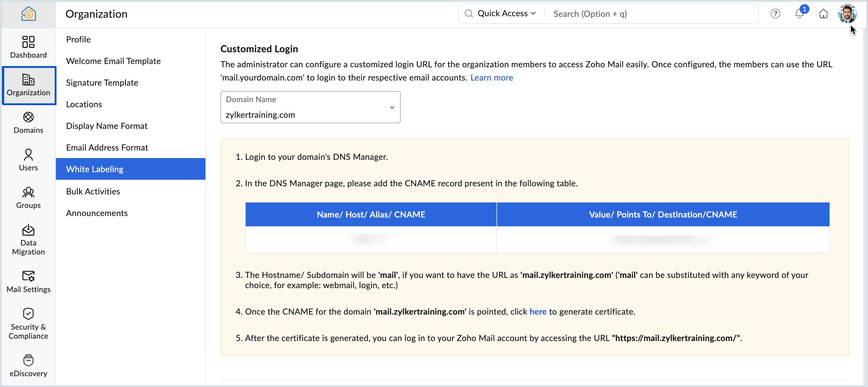Click 'here' to generate certificate

[x=537, y=312]
